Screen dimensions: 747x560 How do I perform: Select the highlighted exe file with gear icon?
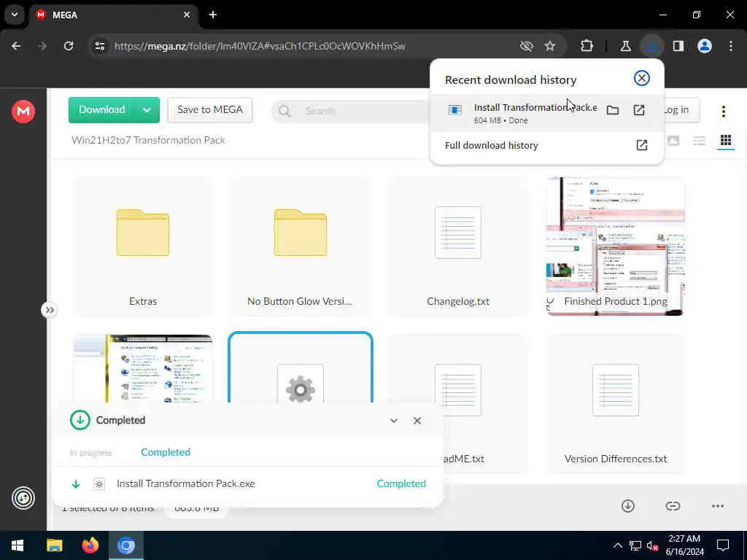click(x=300, y=367)
